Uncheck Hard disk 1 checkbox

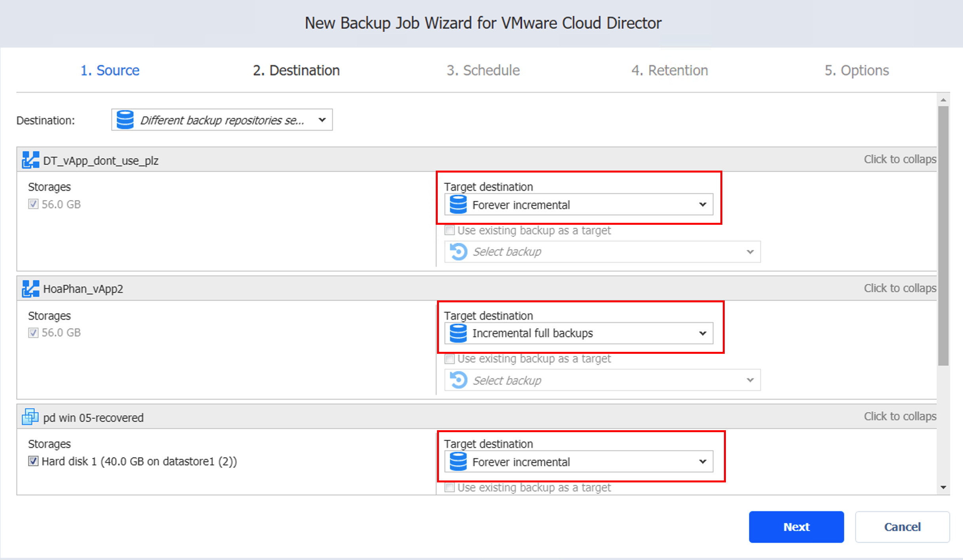pyautogui.click(x=33, y=461)
